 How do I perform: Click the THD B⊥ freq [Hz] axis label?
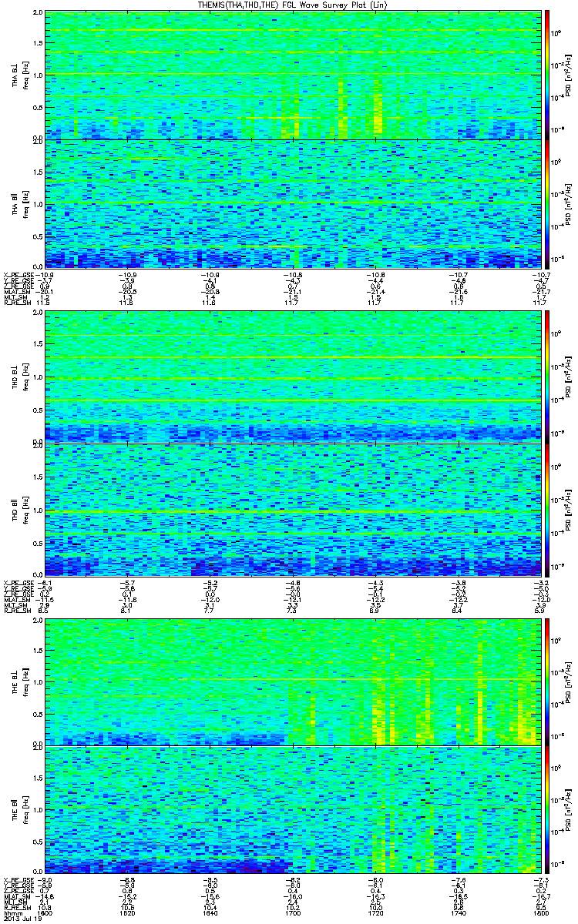click(x=19, y=376)
